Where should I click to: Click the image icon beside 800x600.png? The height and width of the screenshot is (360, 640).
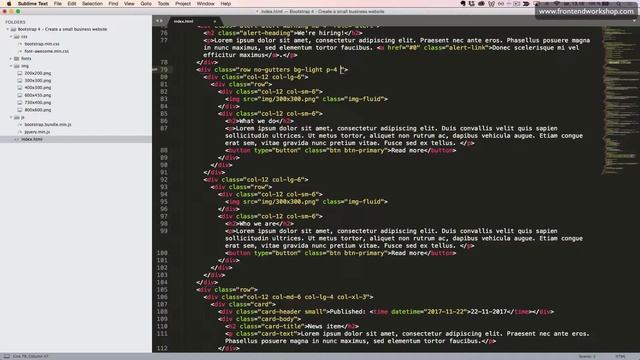pyautogui.click(x=20, y=110)
